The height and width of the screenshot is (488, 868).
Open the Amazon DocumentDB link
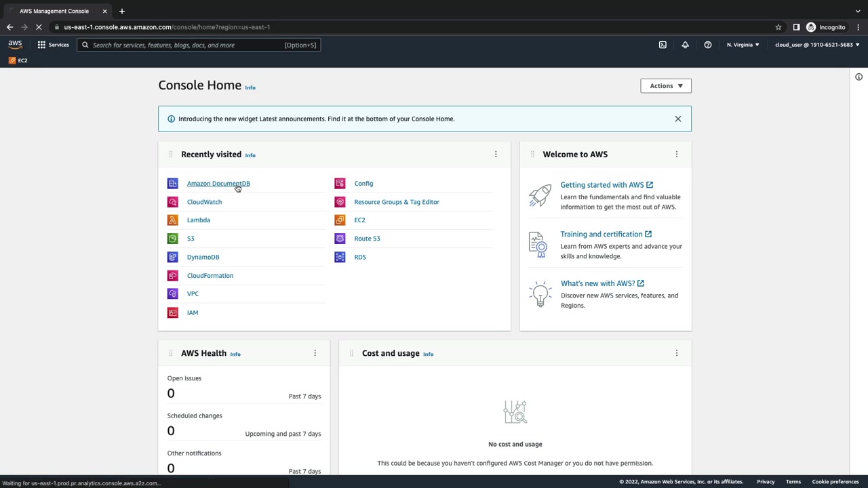(x=218, y=184)
